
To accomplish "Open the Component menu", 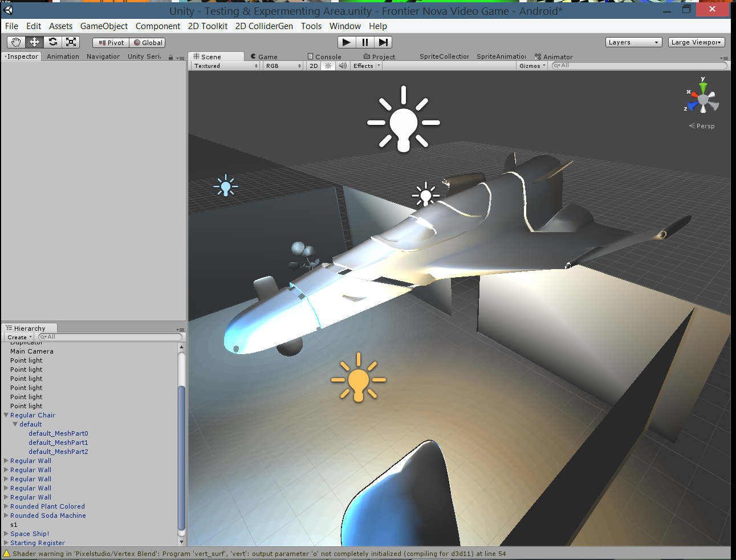I will tap(158, 26).
